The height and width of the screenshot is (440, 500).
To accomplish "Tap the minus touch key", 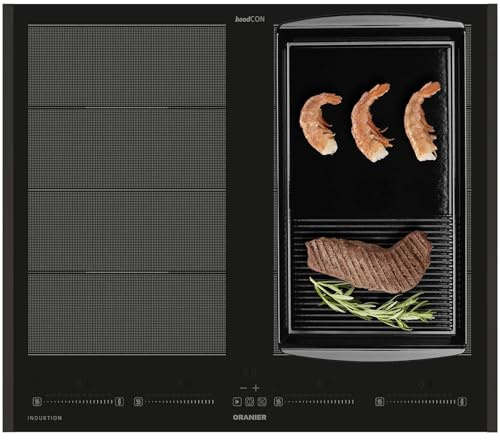I will [x=243, y=388].
